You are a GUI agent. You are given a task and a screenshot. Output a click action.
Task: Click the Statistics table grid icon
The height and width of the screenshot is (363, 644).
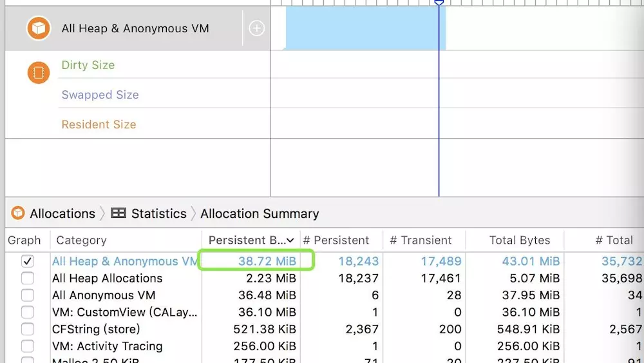[118, 213]
